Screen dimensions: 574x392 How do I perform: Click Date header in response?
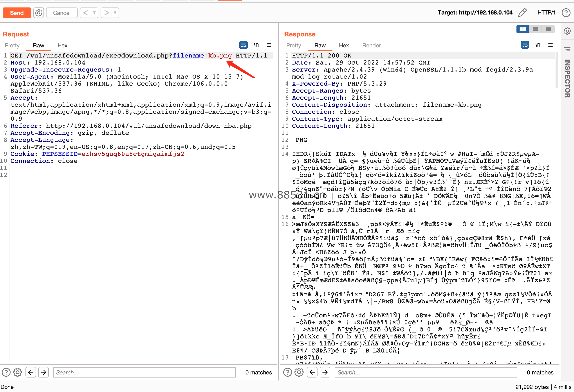361,63
